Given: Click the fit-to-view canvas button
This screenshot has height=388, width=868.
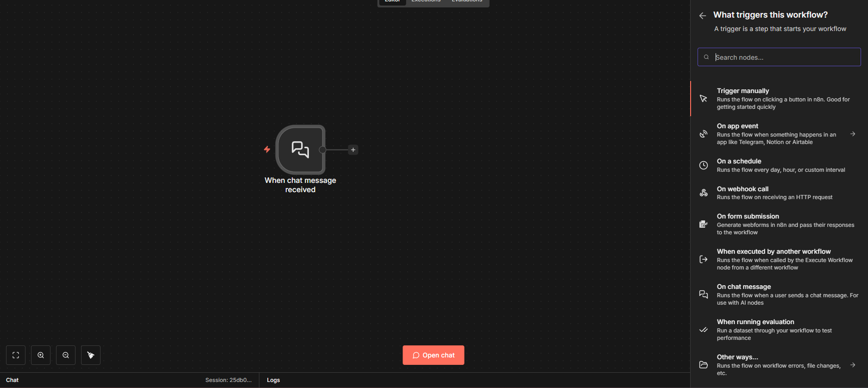Looking at the screenshot, I should (16, 355).
